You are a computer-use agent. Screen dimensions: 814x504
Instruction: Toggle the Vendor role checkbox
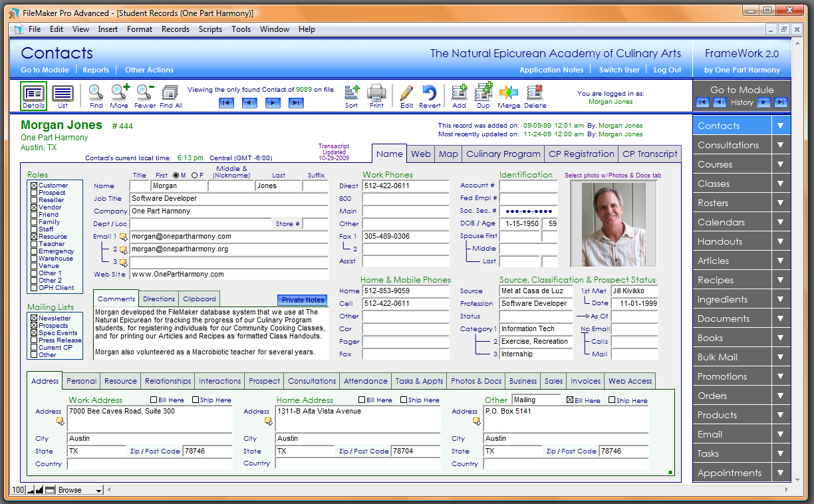click(x=34, y=207)
